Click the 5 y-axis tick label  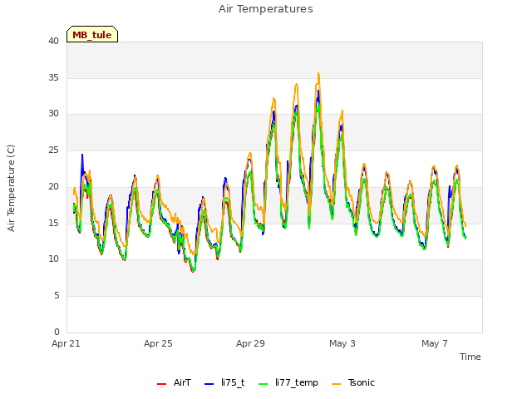click(57, 296)
